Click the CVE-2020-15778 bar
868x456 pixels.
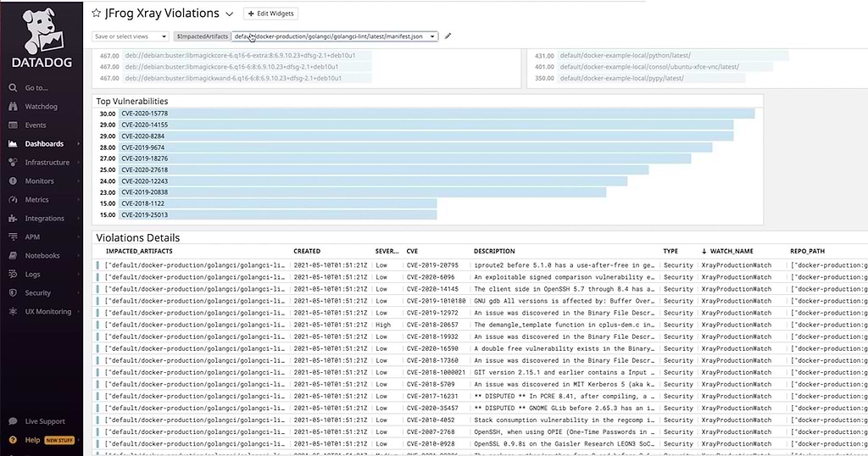437,114
